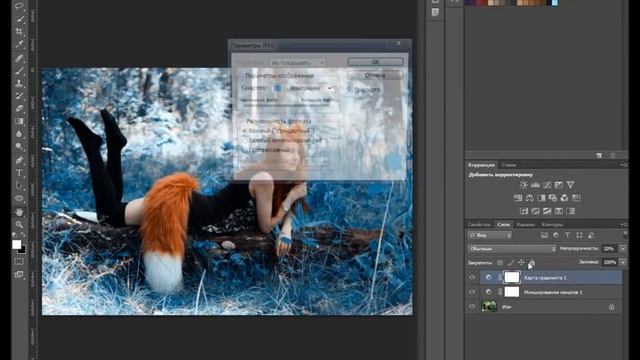Select the Pen tool
This screenshot has height=360, width=640.
point(19,160)
